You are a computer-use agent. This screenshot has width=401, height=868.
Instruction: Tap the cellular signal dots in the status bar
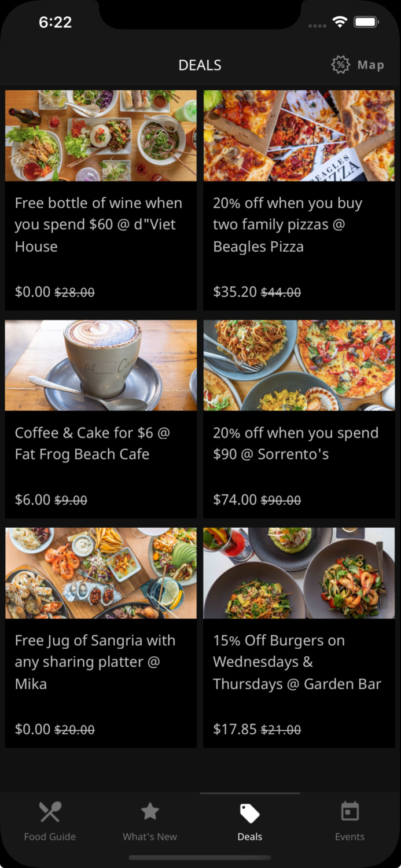point(317,25)
